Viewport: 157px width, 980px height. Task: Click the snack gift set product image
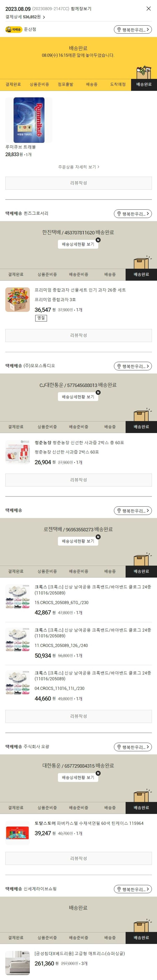(x=18, y=299)
